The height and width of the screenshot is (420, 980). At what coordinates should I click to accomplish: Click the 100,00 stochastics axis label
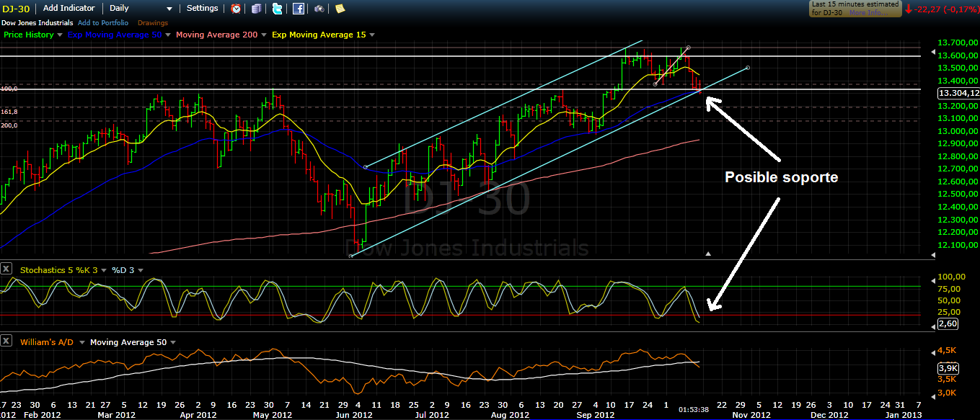click(951, 277)
